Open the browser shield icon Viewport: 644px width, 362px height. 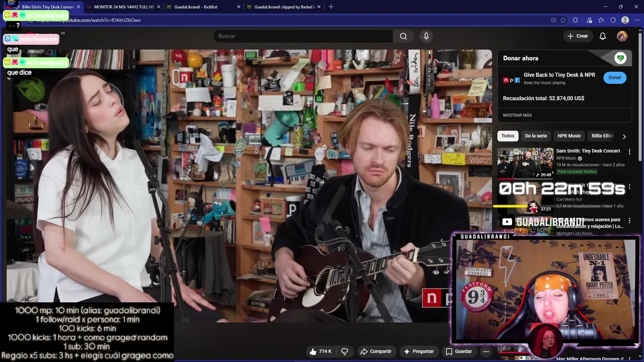pos(613,20)
